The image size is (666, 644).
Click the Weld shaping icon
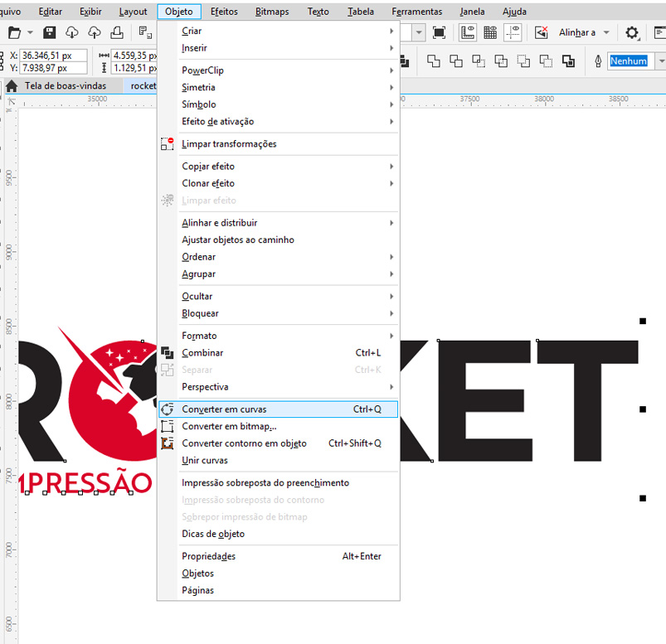(x=434, y=61)
